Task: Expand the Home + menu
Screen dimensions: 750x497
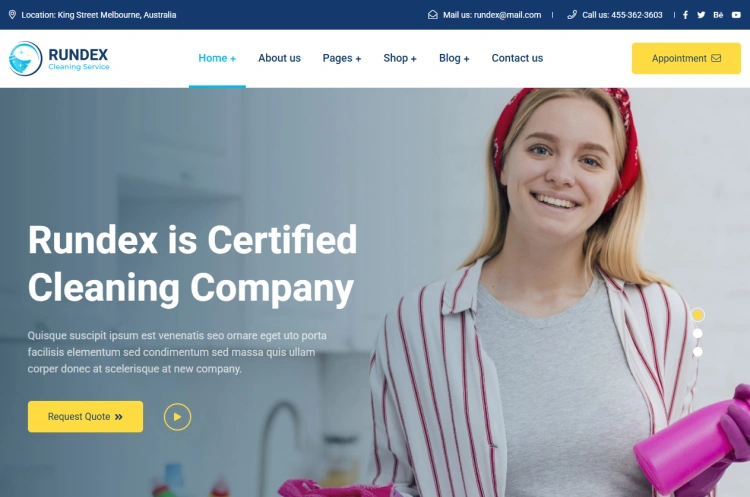Action: [217, 58]
